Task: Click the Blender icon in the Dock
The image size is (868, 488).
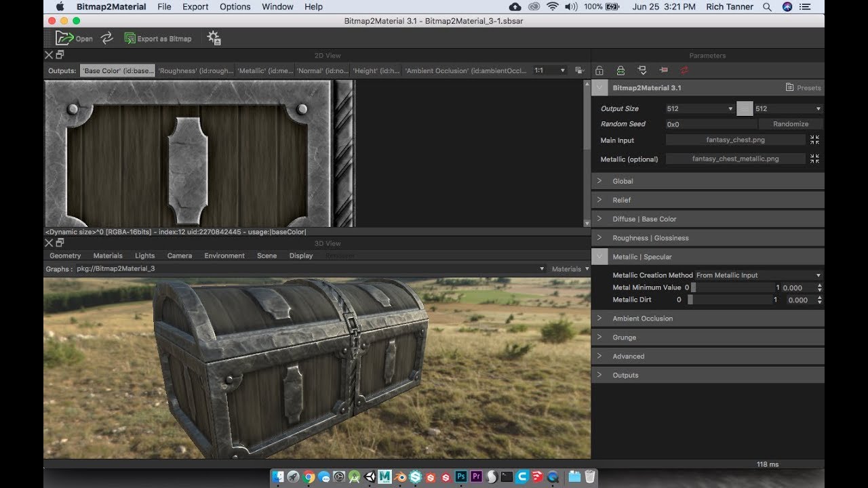Action: 400,476
